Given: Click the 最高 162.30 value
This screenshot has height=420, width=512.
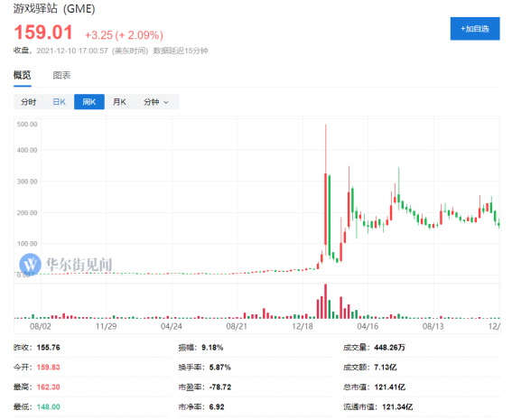Looking at the screenshot, I should click(49, 387).
